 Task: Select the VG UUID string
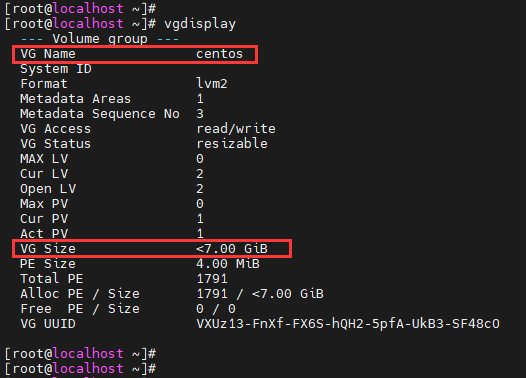click(348, 324)
